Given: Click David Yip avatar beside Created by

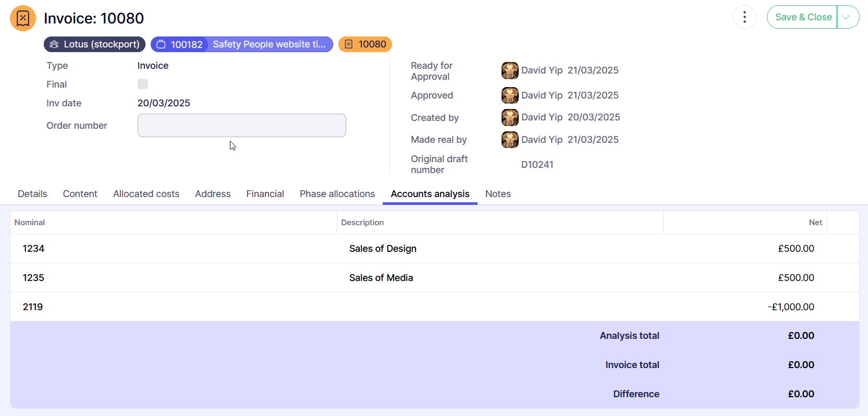Looking at the screenshot, I should click(509, 117).
